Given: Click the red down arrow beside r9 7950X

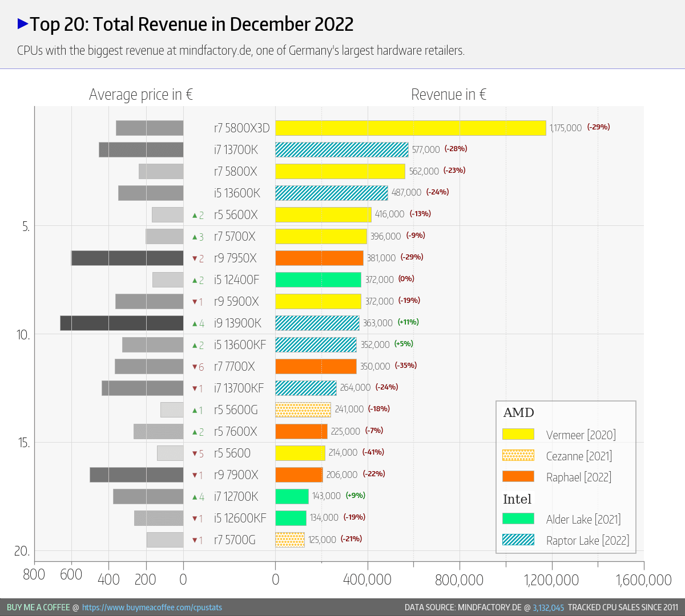Looking at the screenshot, I should click(x=195, y=259).
